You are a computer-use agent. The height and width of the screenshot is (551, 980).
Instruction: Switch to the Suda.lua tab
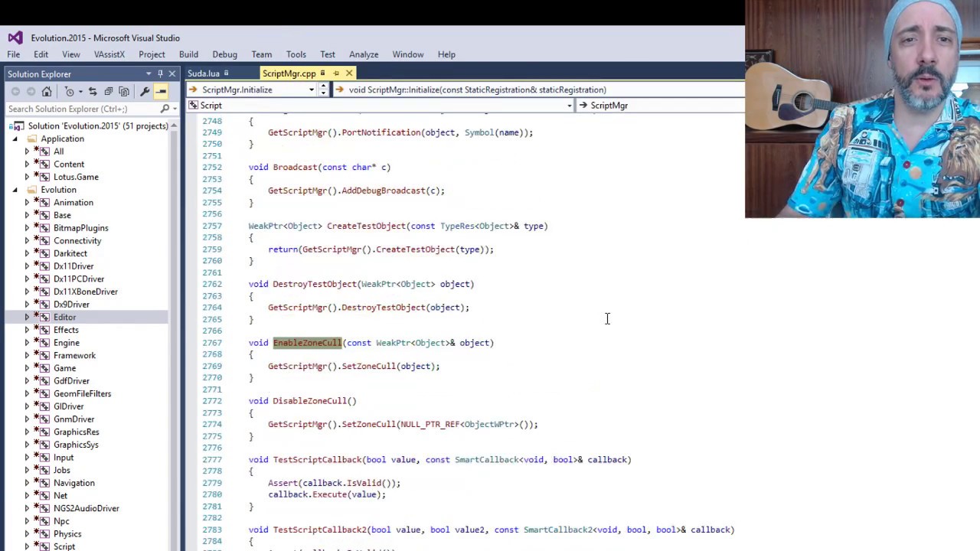pyautogui.click(x=204, y=73)
